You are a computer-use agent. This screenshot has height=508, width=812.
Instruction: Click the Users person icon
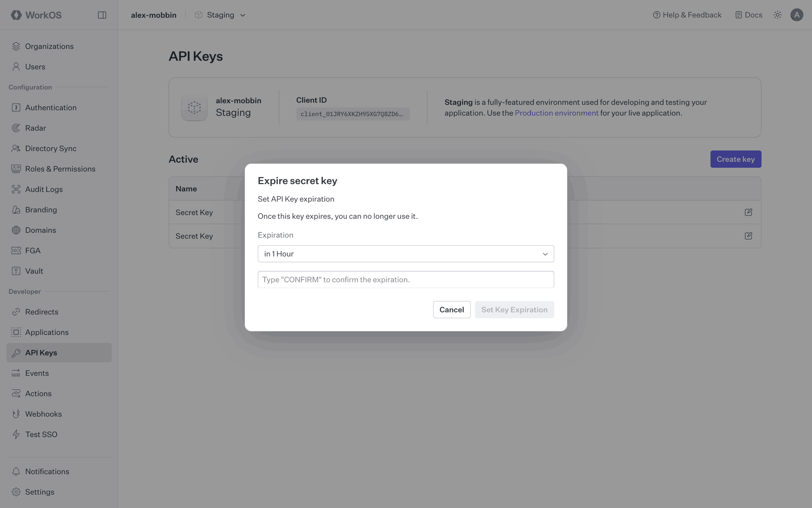tap(16, 66)
